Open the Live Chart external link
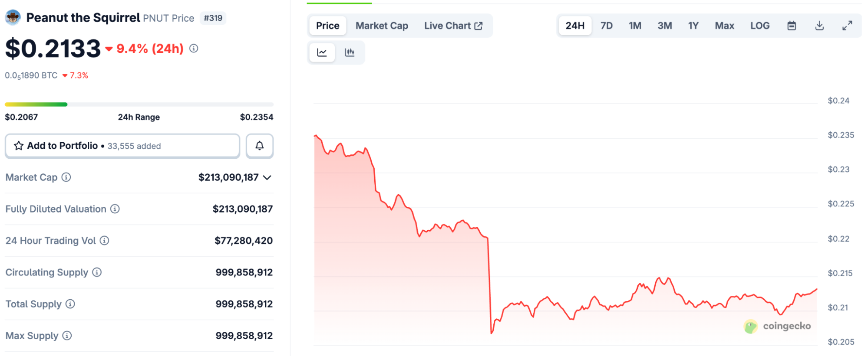Image resolution: width=868 pixels, height=356 pixels. (453, 26)
